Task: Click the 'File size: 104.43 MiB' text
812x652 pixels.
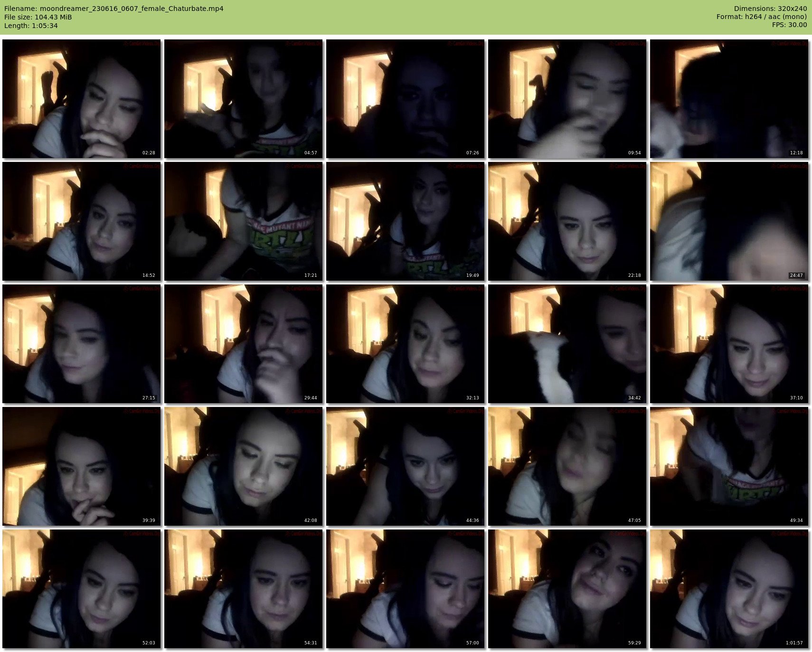Action: 38,17
